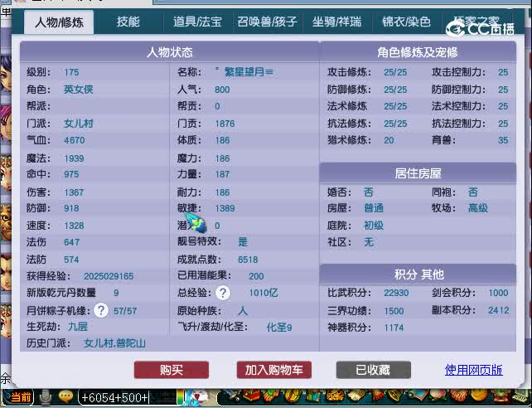
Task: Open the emoji speech-bubble icon
Action: click(65, 396)
